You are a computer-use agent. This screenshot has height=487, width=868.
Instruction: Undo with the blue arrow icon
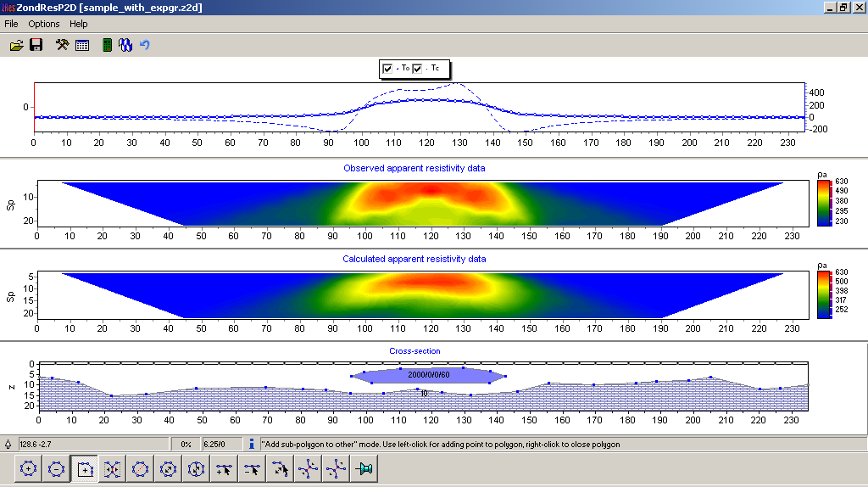coord(145,45)
